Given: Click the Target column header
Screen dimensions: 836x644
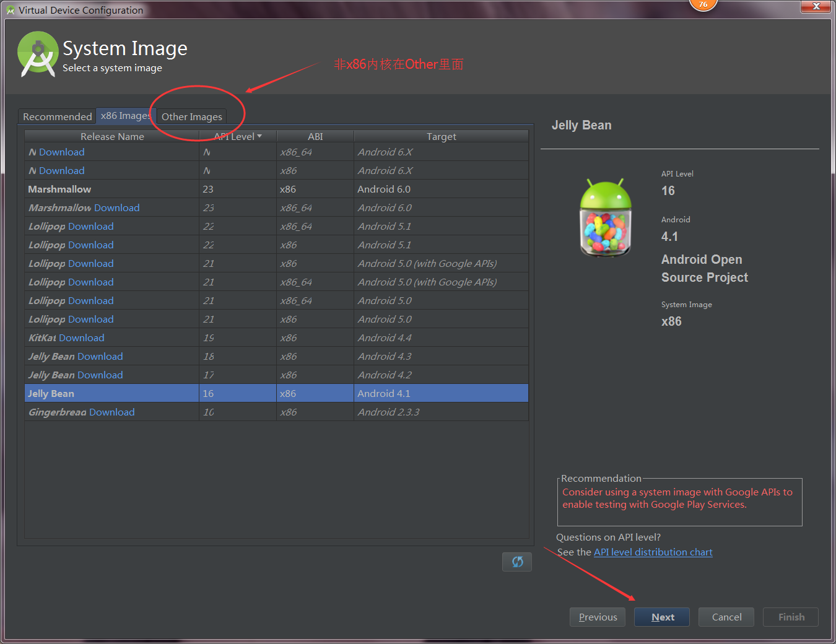Looking at the screenshot, I should 441,136.
